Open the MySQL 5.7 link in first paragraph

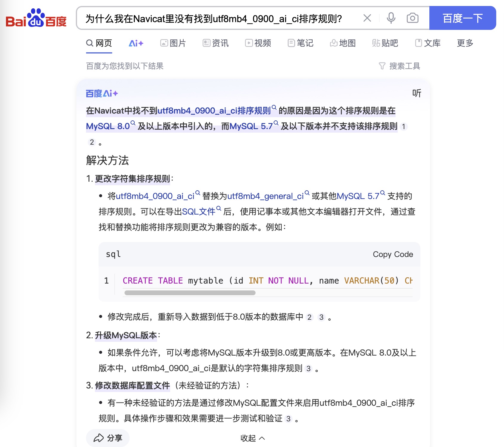[x=254, y=126]
